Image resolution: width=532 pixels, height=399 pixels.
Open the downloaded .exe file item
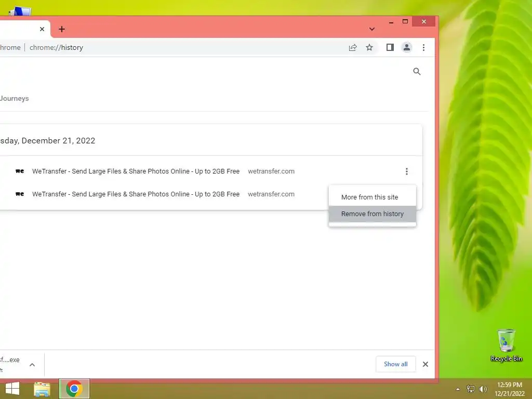point(10,364)
